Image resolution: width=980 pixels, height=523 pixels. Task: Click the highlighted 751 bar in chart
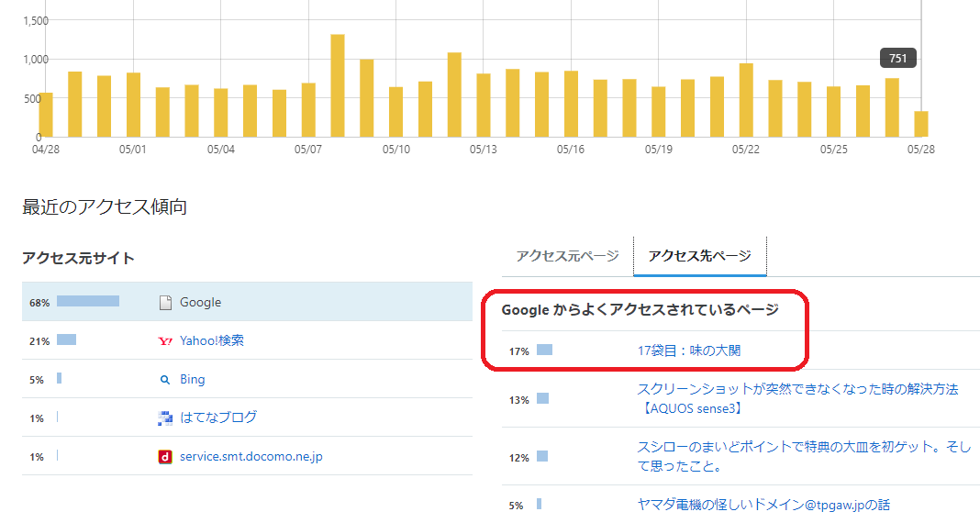pos(892,107)
